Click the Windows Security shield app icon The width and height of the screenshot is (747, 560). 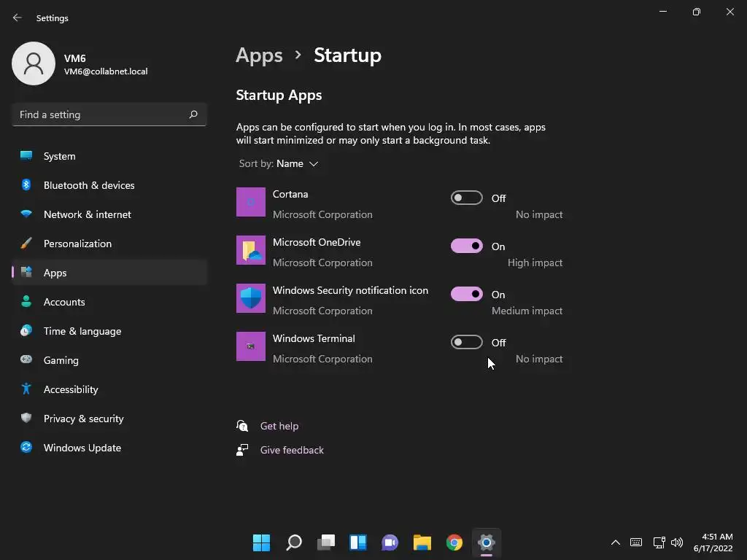251,298
